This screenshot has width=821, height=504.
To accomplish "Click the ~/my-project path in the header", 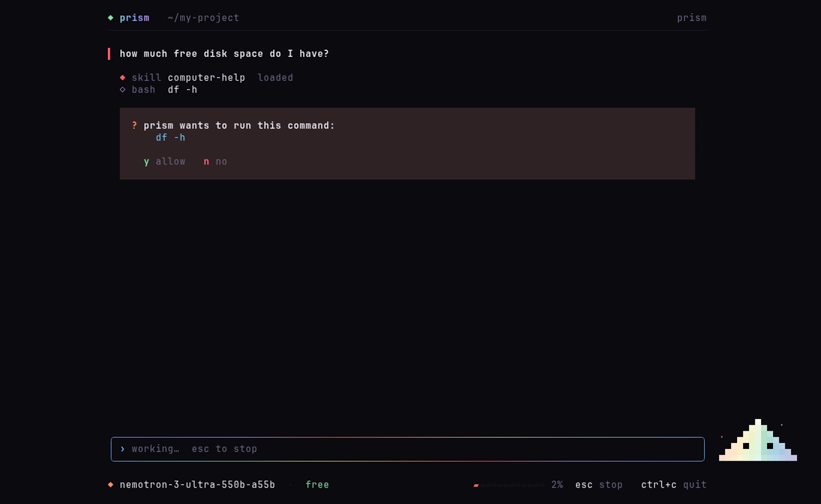I will pyautogui.click(x=203, y=18).
